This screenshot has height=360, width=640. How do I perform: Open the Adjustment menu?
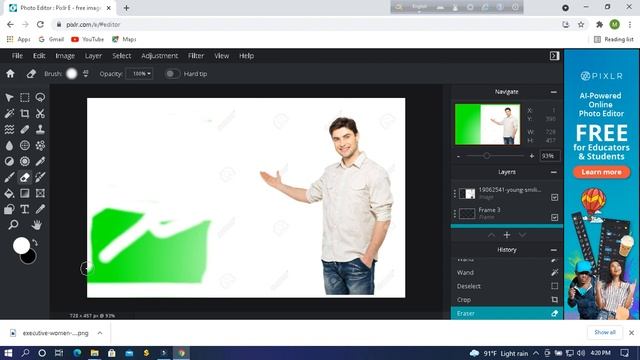[160, 56]
